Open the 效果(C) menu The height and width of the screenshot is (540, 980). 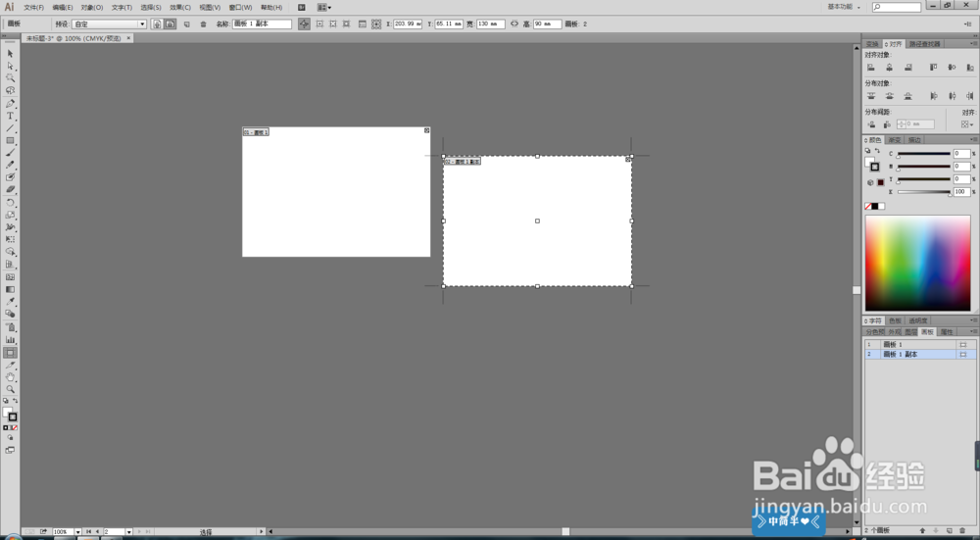[x=180, y=8]
